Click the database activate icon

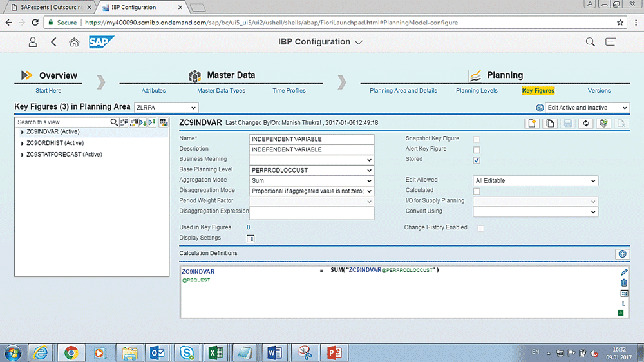coord(603,123)
